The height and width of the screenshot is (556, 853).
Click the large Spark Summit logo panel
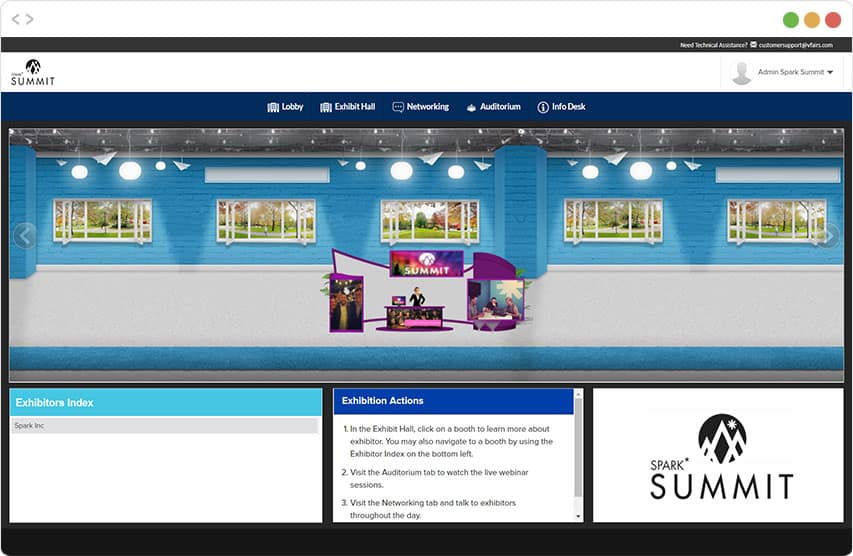click(718, 455)
